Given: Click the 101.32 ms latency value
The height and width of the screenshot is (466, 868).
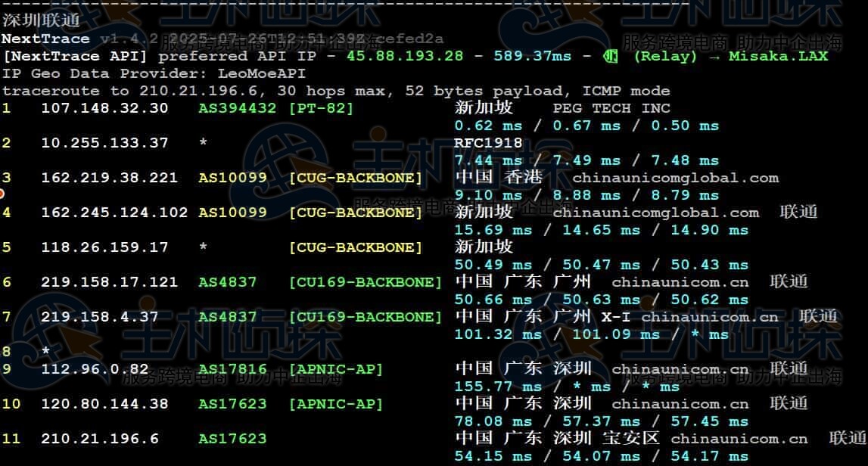Looking at the screenshot, I should tap(498, 335).
